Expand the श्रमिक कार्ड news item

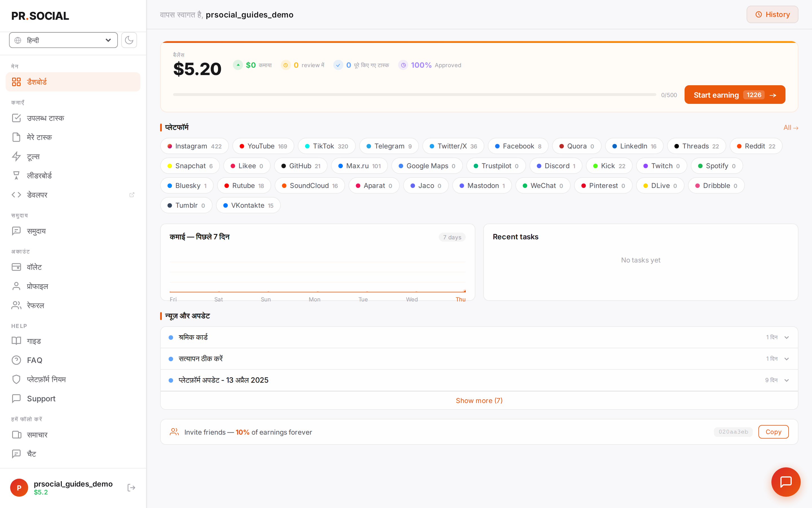[479, 337]
